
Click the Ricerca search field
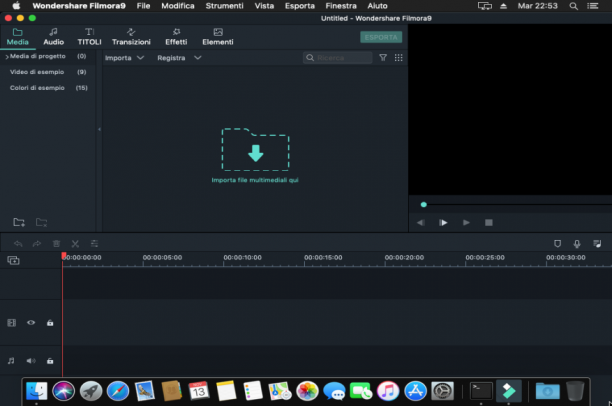[x=338, y=58]
